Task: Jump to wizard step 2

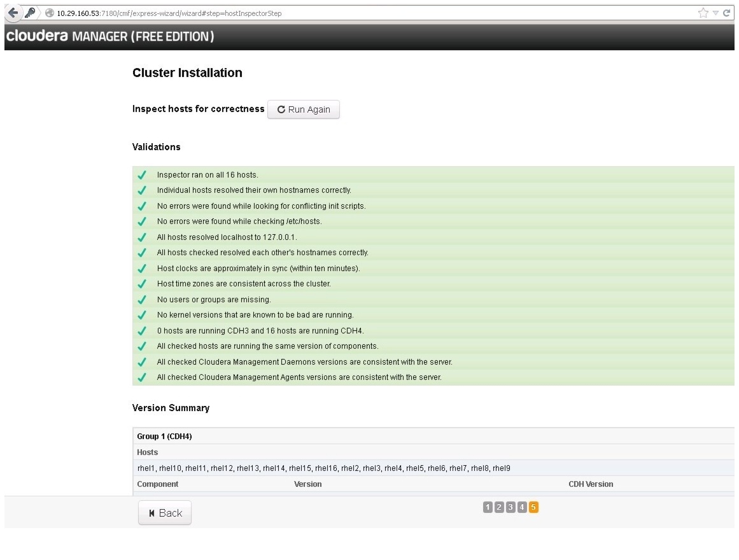Action: [499, 507]
